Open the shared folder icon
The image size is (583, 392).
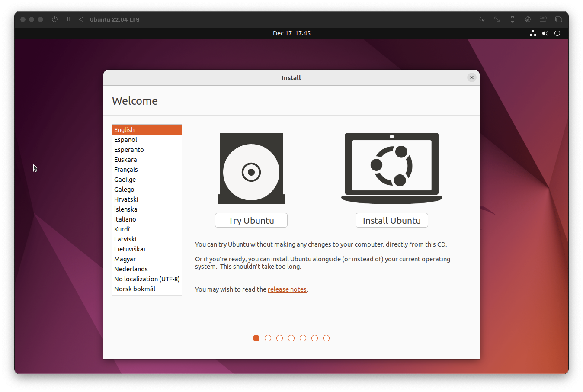[543, 19]
